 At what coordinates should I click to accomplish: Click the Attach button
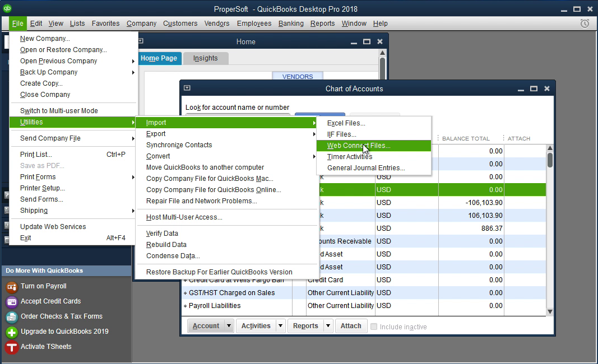pos(351,326)
